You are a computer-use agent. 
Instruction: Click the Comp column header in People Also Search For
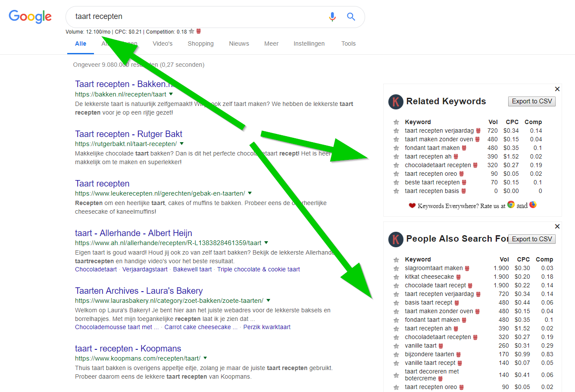pos(544,259)
